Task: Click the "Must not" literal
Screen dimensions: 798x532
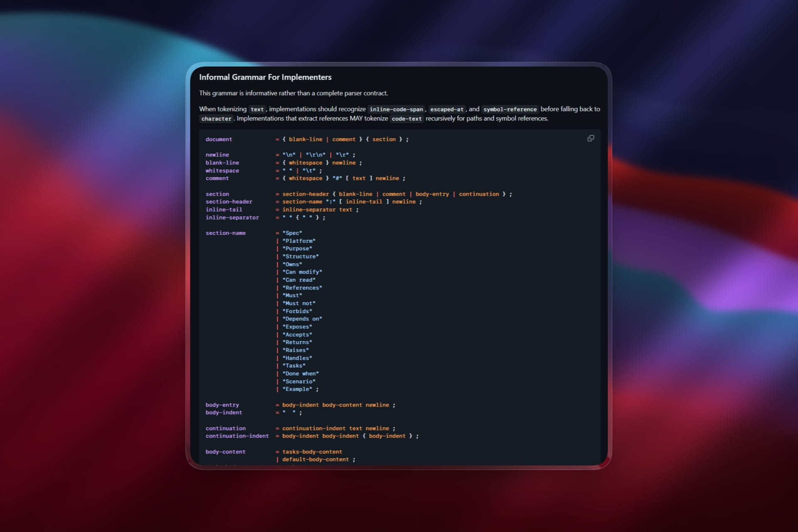Action: point(299,303)
